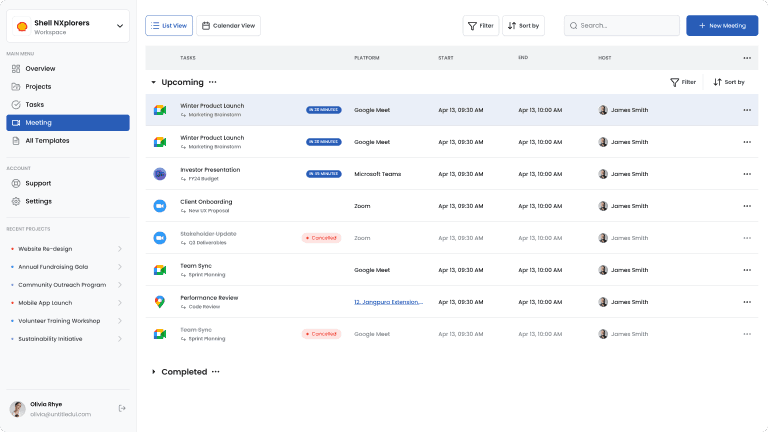Click the New Meeting button
The width and height of the screenshot is (768, 432).
[722, 25]
